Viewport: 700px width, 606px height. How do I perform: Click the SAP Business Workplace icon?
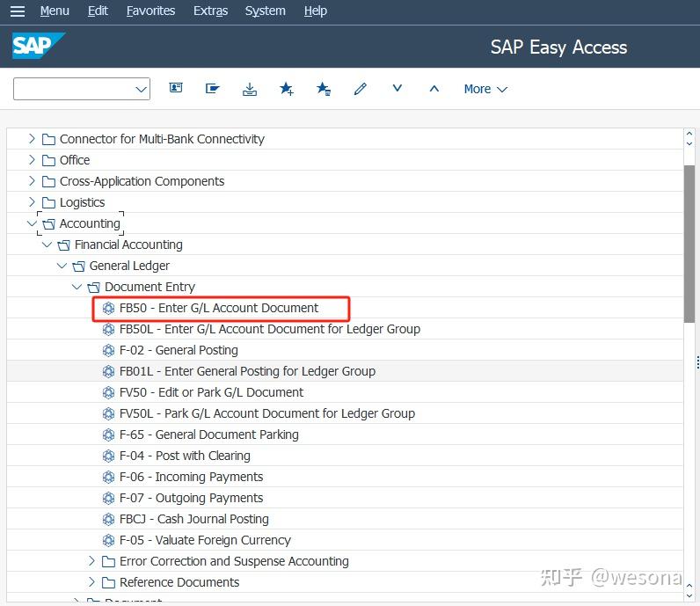pos(250,89)
